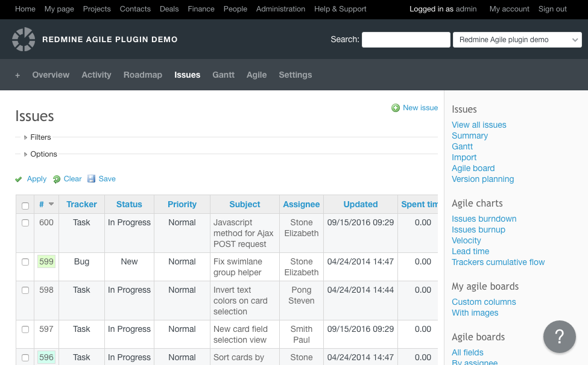
Task: Click the green plus New issue icon
Action: [x=396, y=108]
